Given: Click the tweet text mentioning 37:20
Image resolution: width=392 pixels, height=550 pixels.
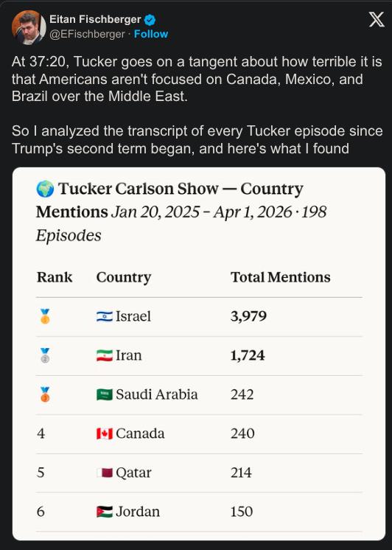Looking at the screenshot, I should (x=196, y=79).
